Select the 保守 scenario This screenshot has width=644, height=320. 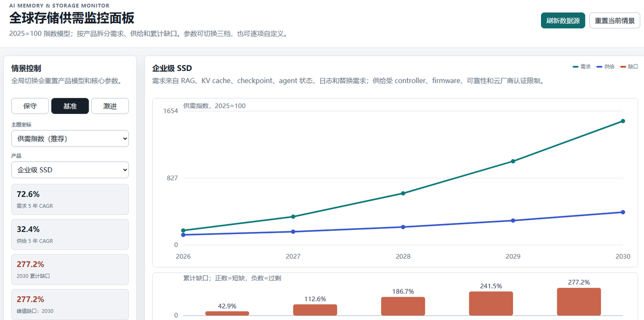click(x=30, y=106)
